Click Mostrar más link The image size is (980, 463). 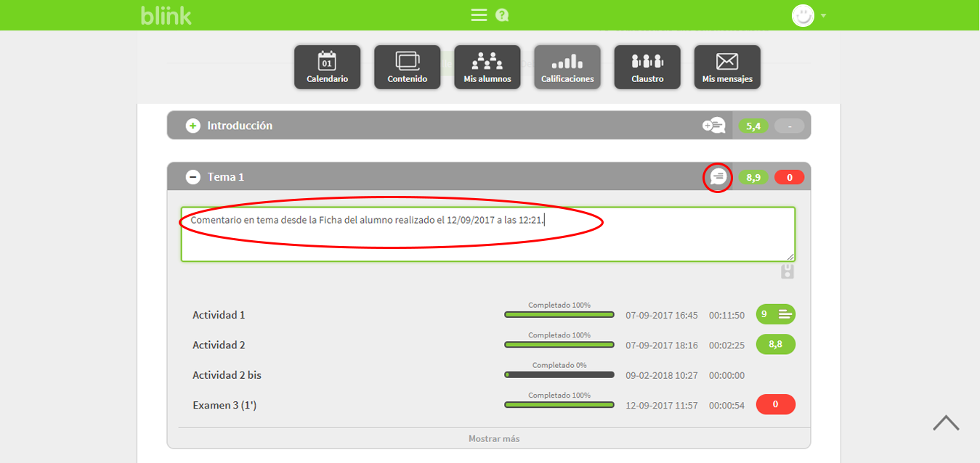tap(493, 438)
